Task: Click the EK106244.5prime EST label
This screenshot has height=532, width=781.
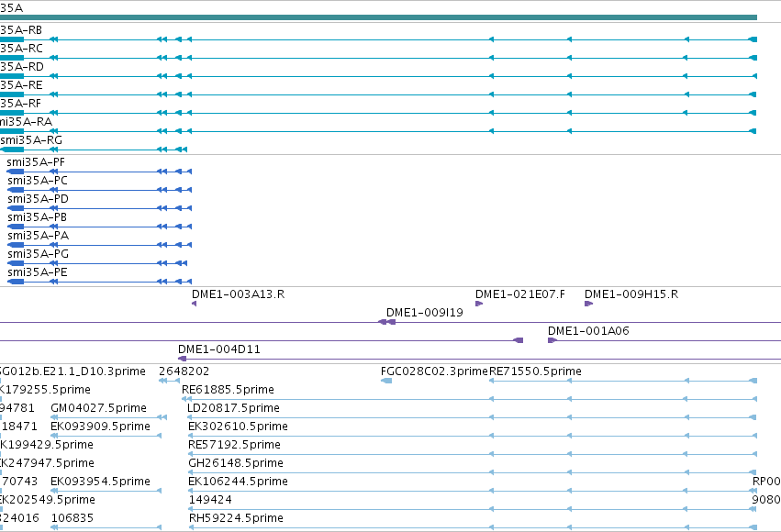Action: click(238, 482)
